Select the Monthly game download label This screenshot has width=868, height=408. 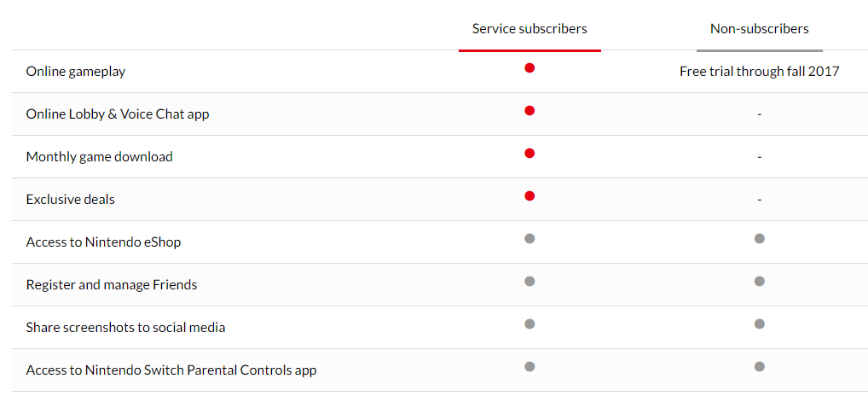pyautogui.click(x=99, y=157)
